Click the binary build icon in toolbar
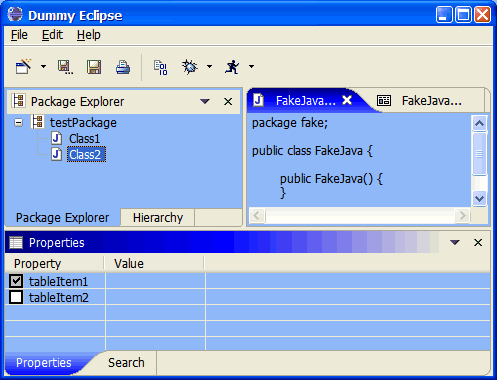The image size is (497, 380). tap(161, 67)
